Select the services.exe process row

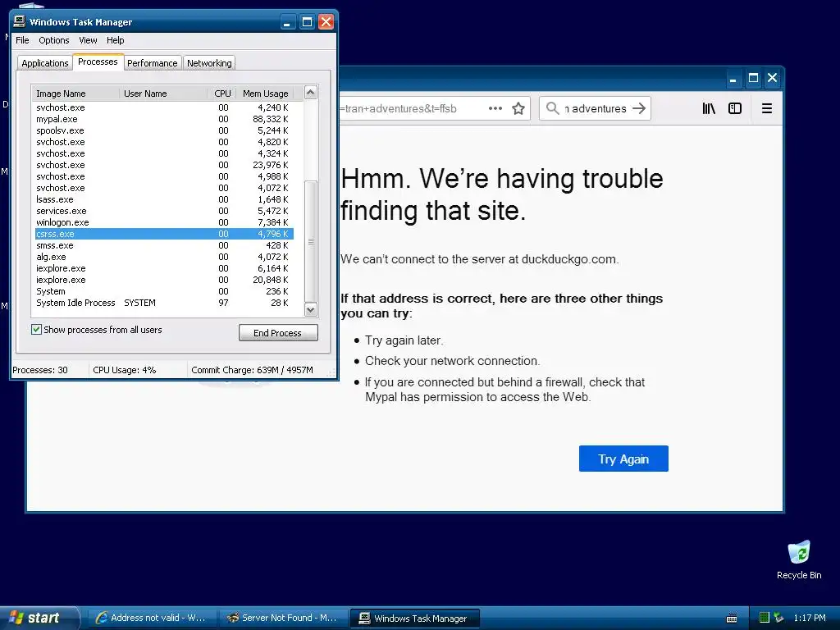163,211
